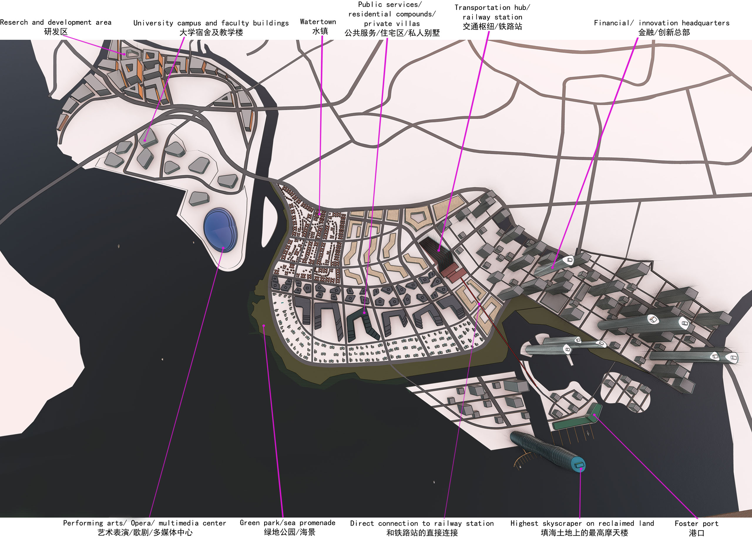
Task: Click 'Performing arts/ Opera/ multimedia center' label
Action: pyautogui.click(x=145, y=523)
